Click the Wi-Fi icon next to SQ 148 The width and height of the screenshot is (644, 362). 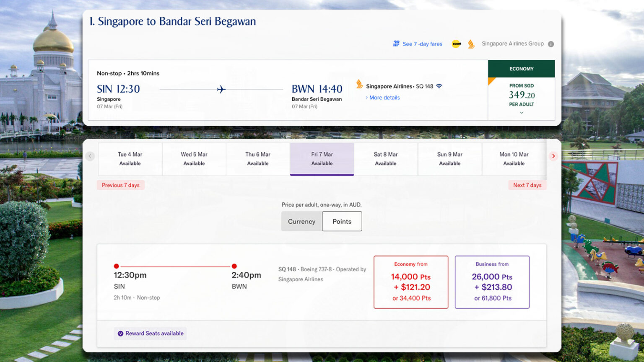(439, 86)
